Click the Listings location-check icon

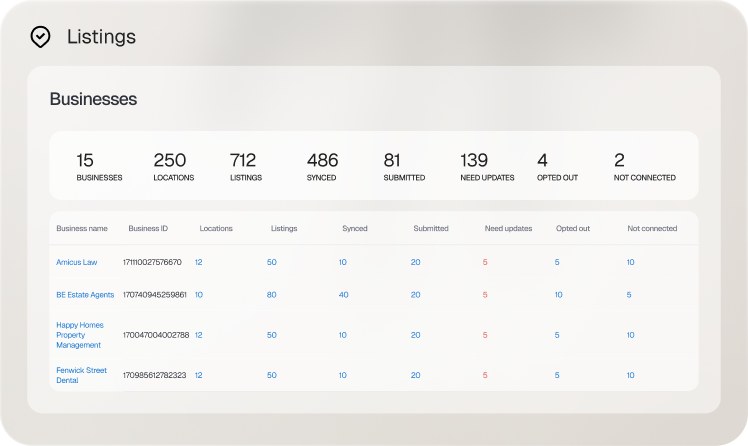[41, 37]
